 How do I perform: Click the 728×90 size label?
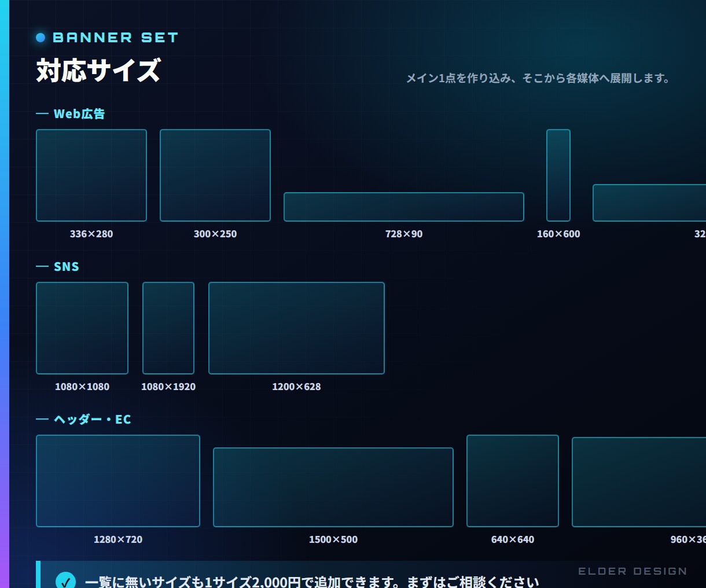(x=404, y=234)
